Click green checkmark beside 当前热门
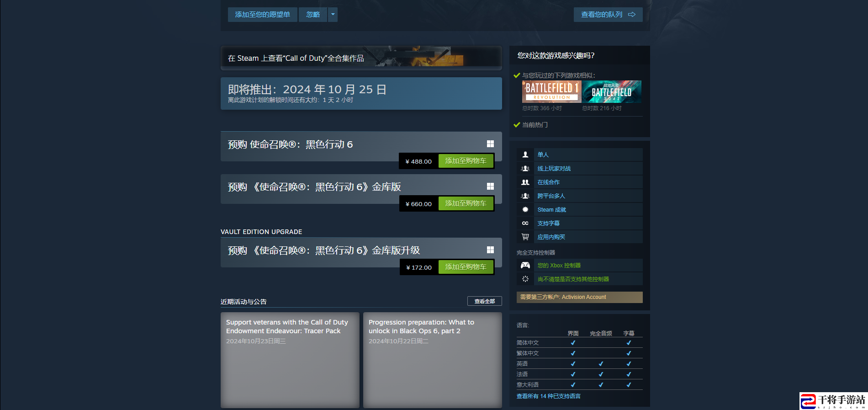 coord(517,125)
